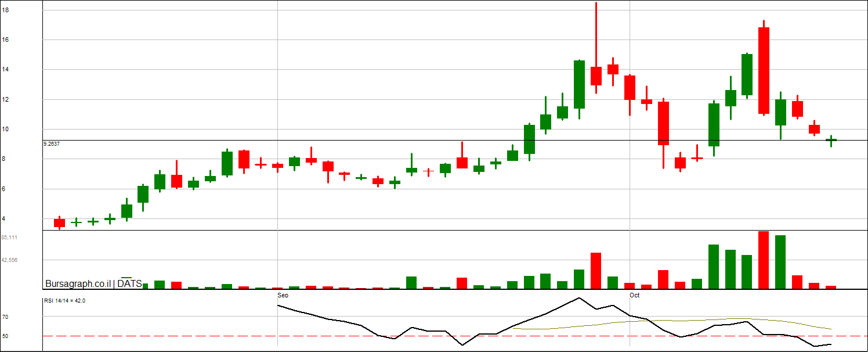
Task: Click the 42,556 volume axis label
Action: 9,260
